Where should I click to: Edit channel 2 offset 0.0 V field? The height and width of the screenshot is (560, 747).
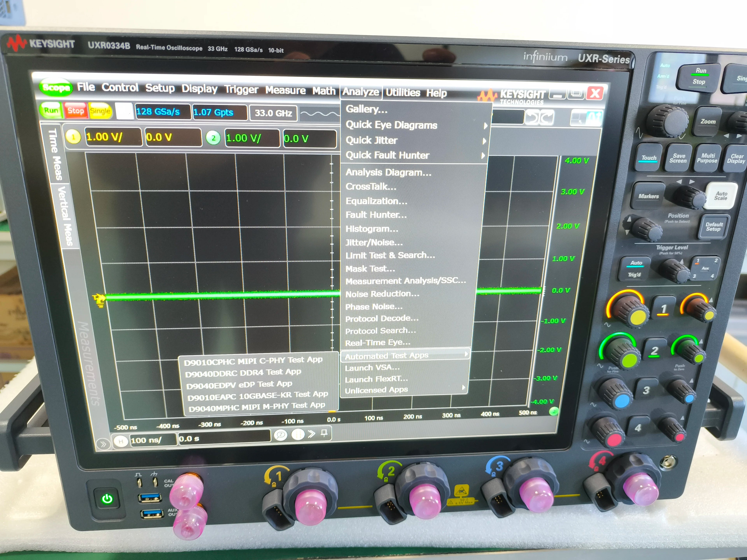pyautogui.click(x=310, y=139)
